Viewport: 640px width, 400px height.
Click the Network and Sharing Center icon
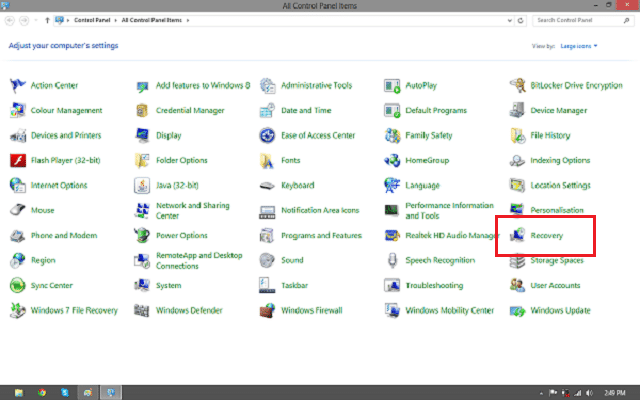(x=142, y=211)
